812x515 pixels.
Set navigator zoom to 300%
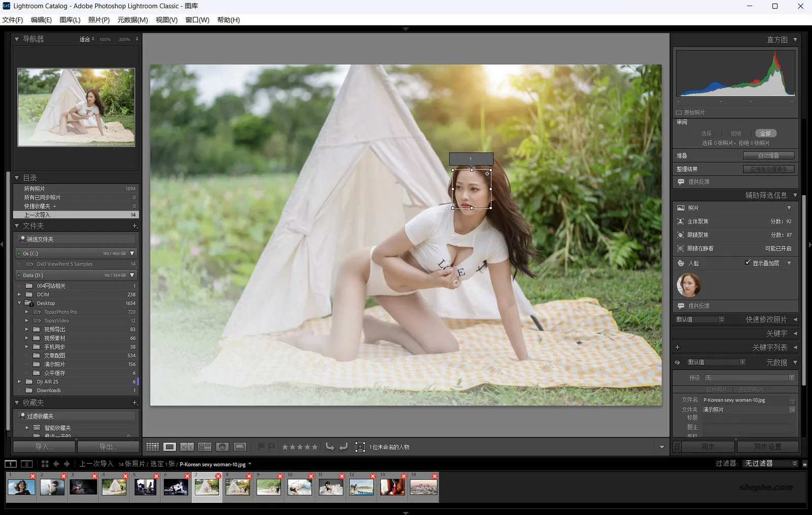[124, 39]
